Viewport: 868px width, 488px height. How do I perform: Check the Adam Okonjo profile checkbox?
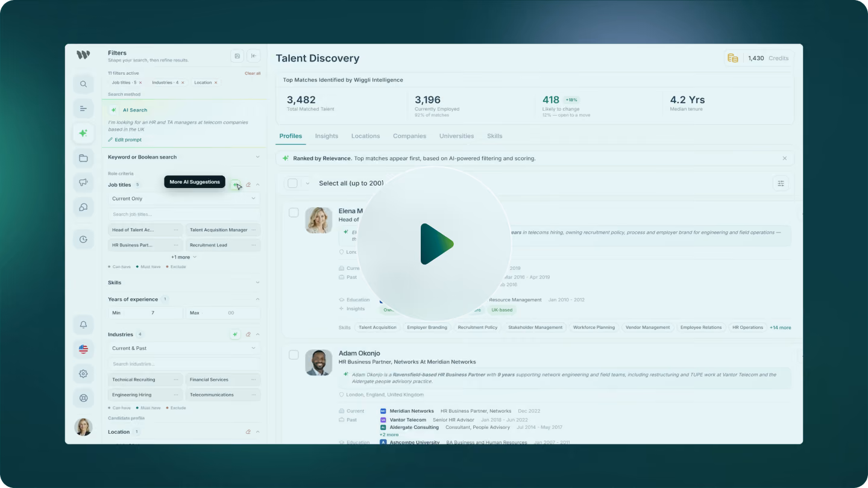pyautogui.click(x=294, y=355)
